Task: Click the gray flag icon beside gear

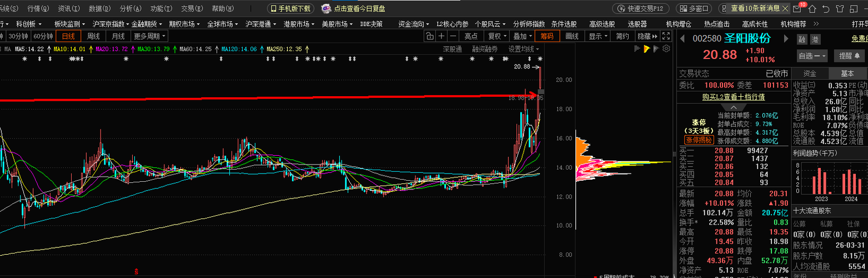Action: (x=656, y=49)
